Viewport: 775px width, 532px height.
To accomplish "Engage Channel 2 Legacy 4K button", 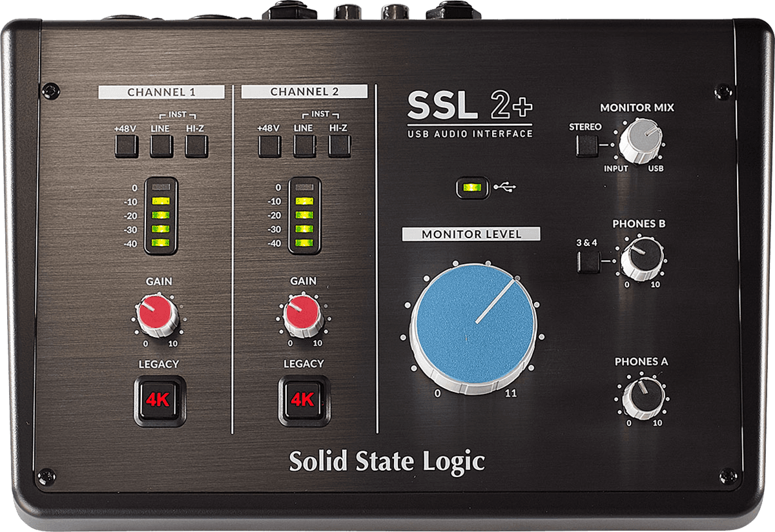I will click(304, 400).
